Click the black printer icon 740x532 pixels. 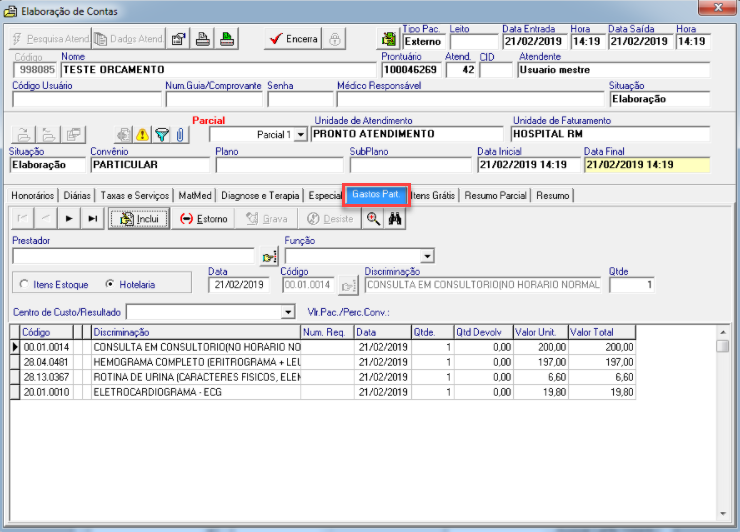203,39
